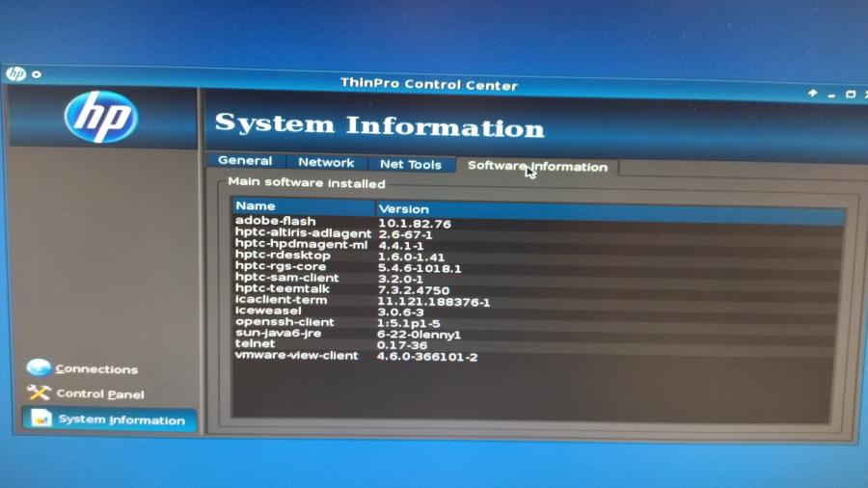868x488 pixels.
Task: Open the Net Tools tab
Action: point(410,164)
